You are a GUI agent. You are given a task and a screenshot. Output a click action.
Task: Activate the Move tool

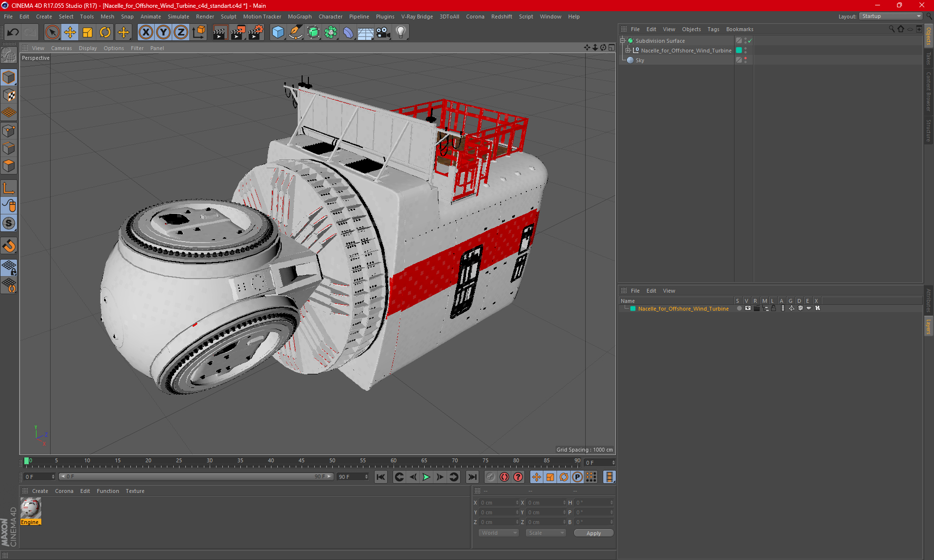coord(70,33)
